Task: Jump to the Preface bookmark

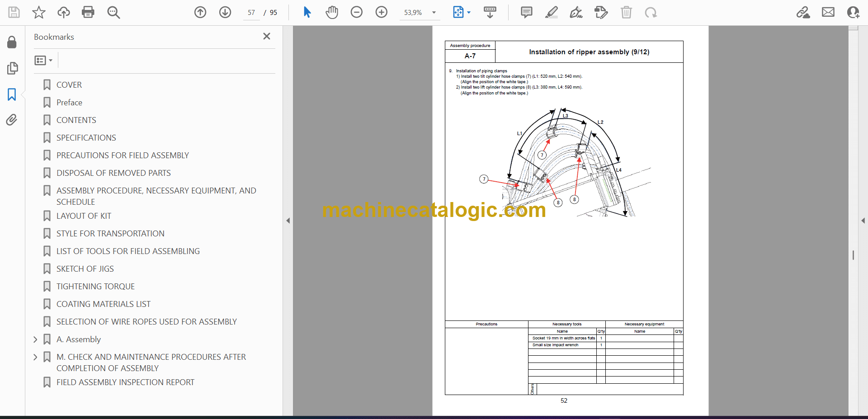Action: (x=69, y=103)
